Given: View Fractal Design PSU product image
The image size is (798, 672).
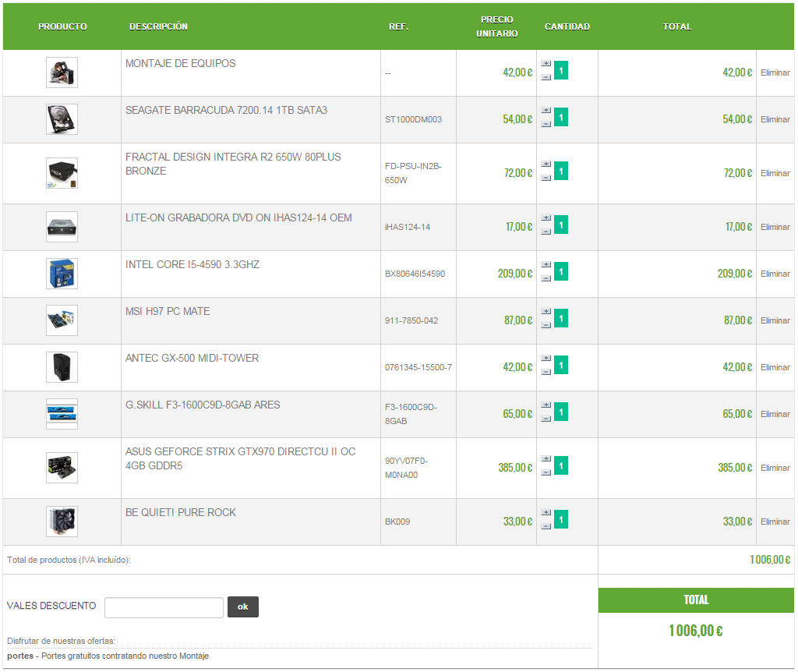Looking at the screenshot, I should pos(62,173).
